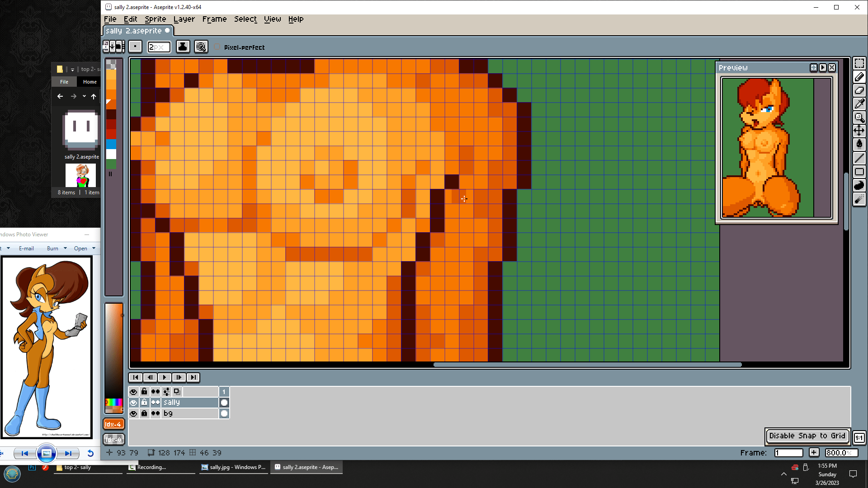Pick the blue palette swatch

click(x=111, y=144)
